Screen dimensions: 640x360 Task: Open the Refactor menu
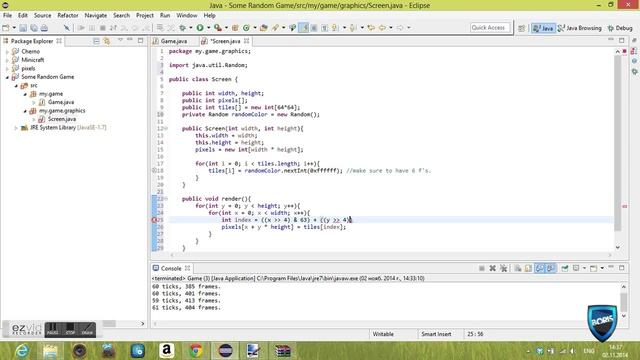click(x=68, y=16)
